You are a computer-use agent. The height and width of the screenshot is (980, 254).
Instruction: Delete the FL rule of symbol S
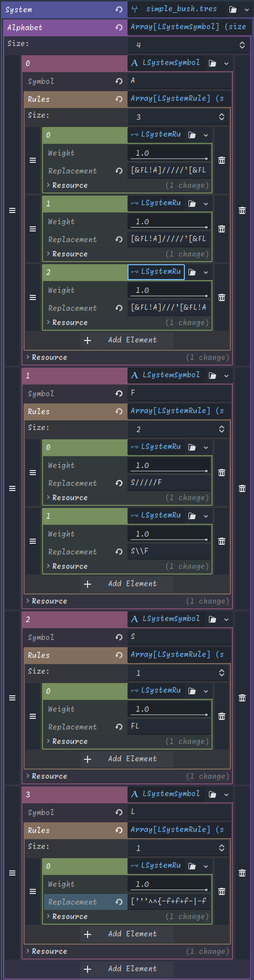coord(222,716)
